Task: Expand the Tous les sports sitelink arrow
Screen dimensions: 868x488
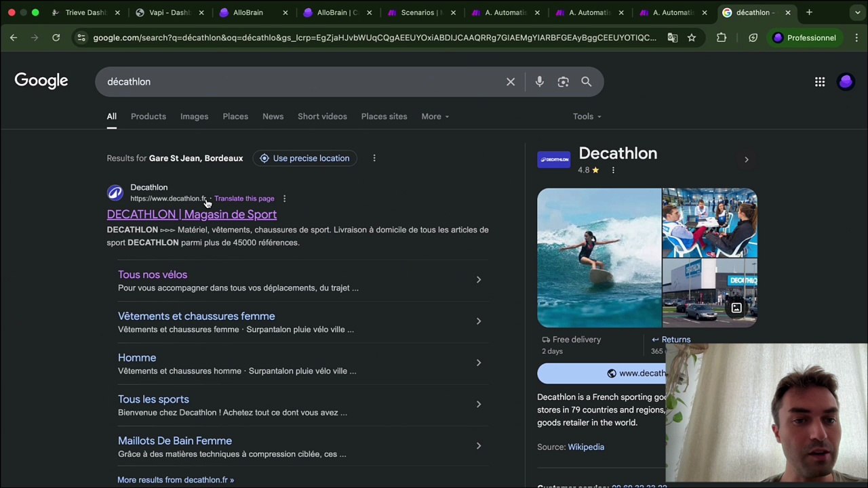Action: click(479, 405)
